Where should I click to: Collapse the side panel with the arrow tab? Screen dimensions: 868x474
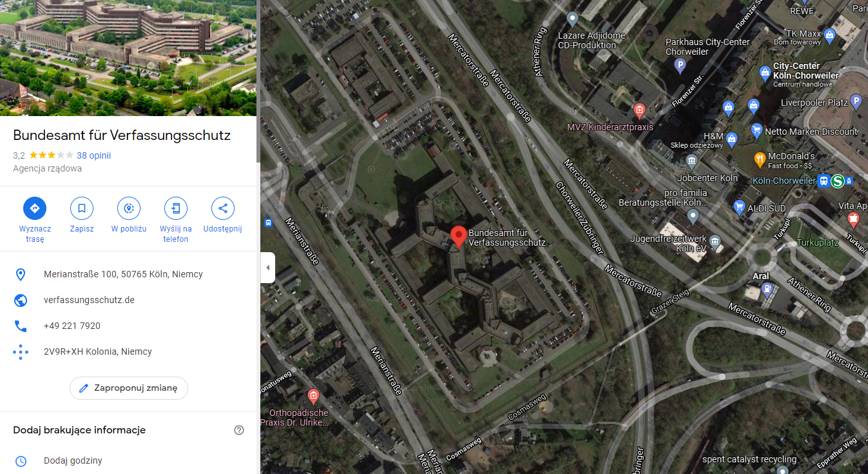point(267,268)
